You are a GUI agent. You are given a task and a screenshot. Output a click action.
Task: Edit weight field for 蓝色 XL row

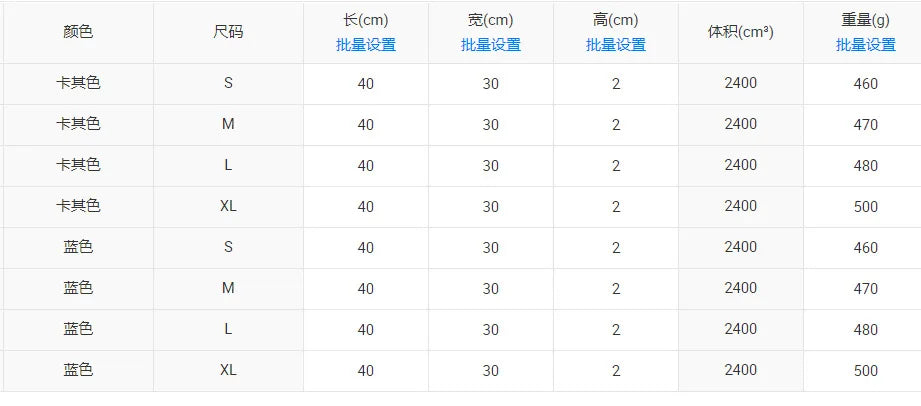865,371
